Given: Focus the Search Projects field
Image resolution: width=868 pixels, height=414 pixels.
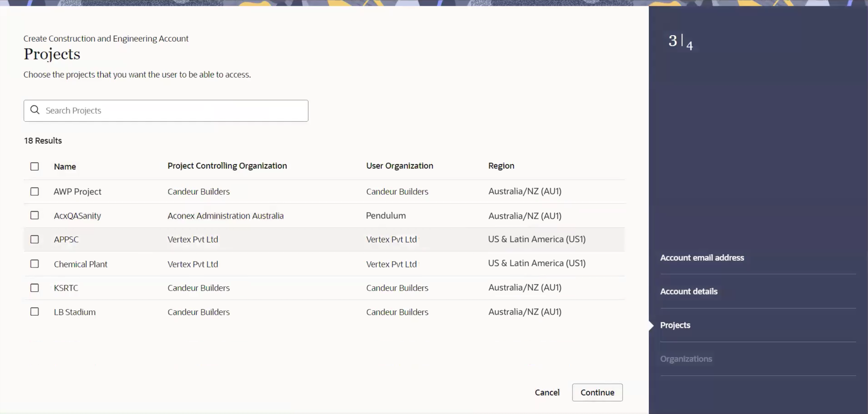Looking at the screenshot, I should click(166, 110).
